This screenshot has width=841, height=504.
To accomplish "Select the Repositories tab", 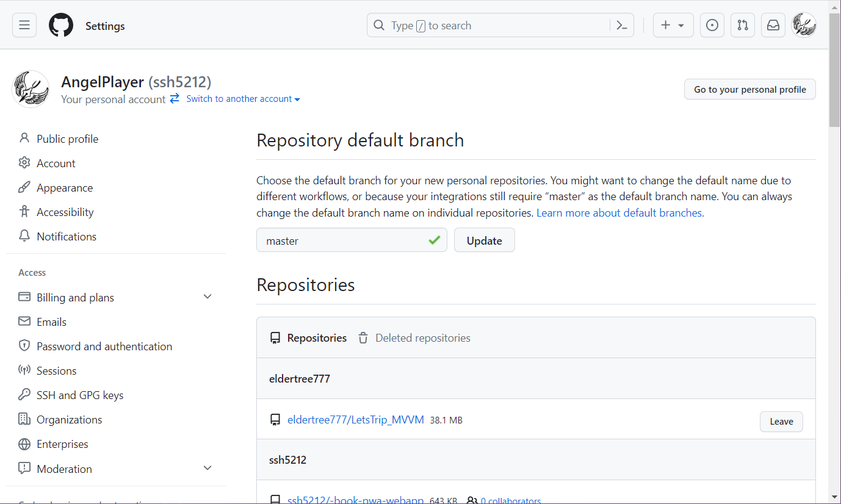I will click(x=308, y=337).
